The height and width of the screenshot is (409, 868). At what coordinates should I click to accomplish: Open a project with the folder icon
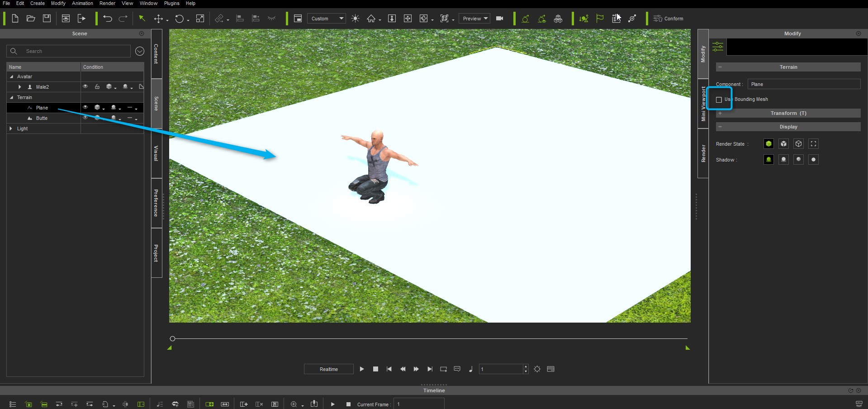point(31,19)
